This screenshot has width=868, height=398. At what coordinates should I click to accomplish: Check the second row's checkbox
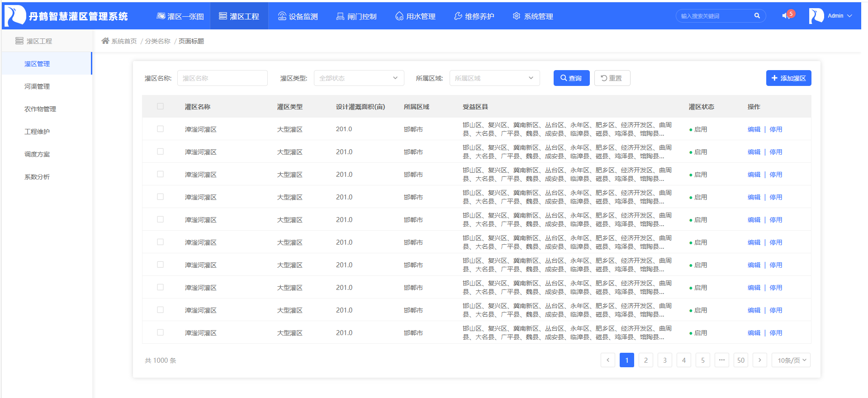[160, 152]
